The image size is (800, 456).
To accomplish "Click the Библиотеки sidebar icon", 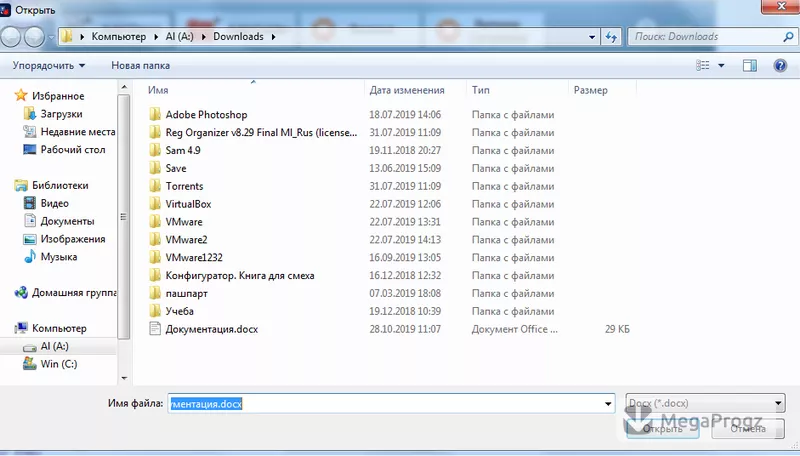I will point(21,185).
